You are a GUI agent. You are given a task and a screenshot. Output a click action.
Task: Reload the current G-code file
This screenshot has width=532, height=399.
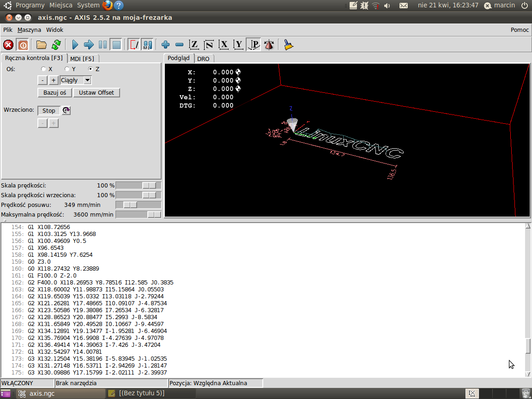pos(56,45)
